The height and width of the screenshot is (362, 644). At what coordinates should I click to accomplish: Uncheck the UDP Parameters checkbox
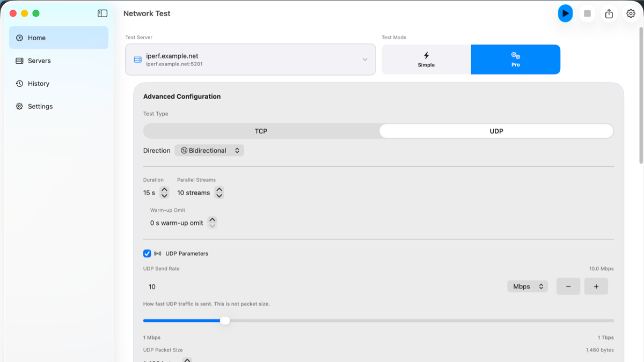pos(147,254)
